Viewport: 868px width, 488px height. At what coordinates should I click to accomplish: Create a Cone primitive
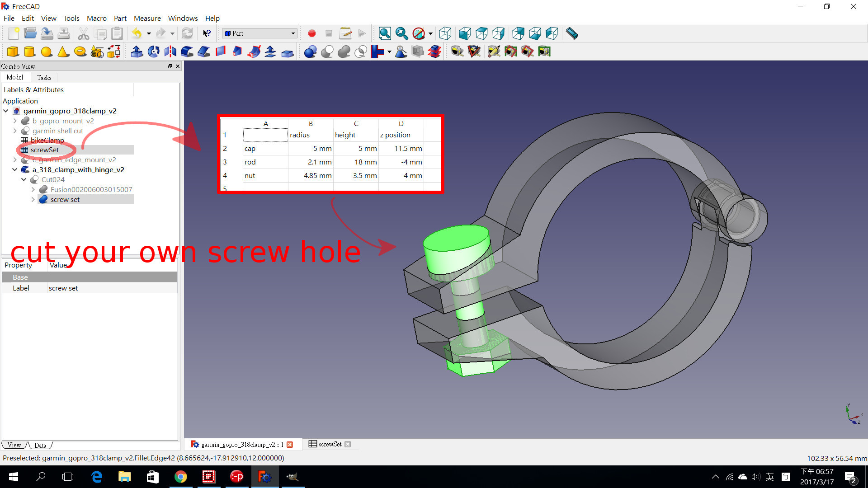pos(63,52)
